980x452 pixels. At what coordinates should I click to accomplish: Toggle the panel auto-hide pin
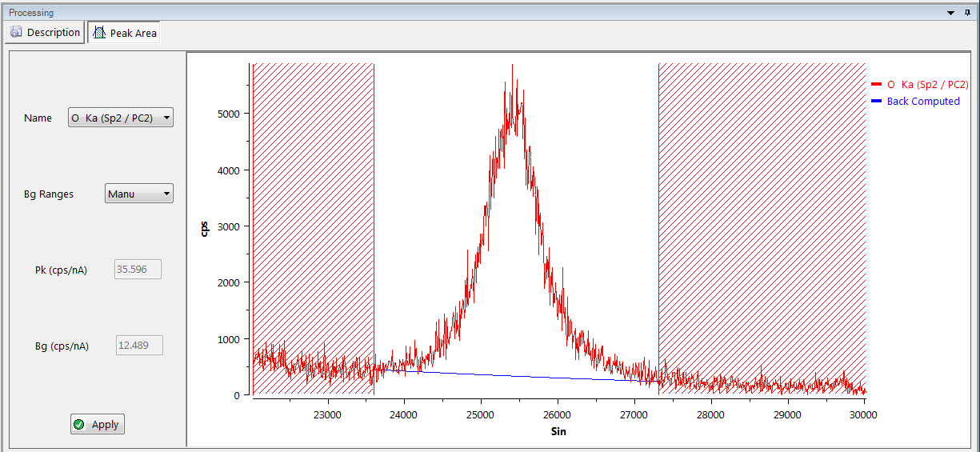pyautogui.click(x=966, y=13)
